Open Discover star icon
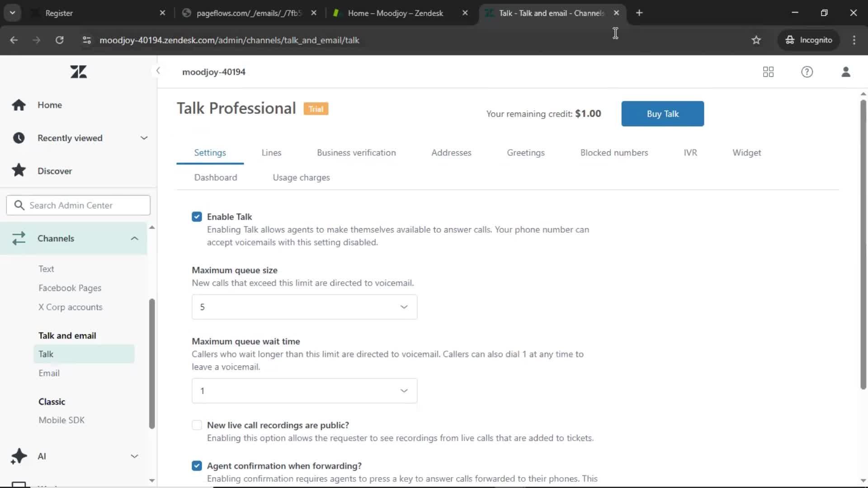This screenshot has width=868, height=488. [x=19, y=171]
